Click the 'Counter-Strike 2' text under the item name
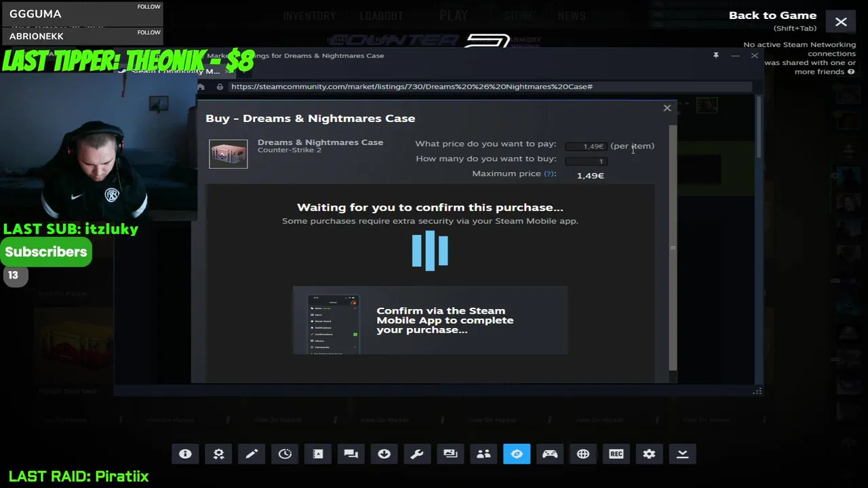868x488 pixels. (290, 150)
